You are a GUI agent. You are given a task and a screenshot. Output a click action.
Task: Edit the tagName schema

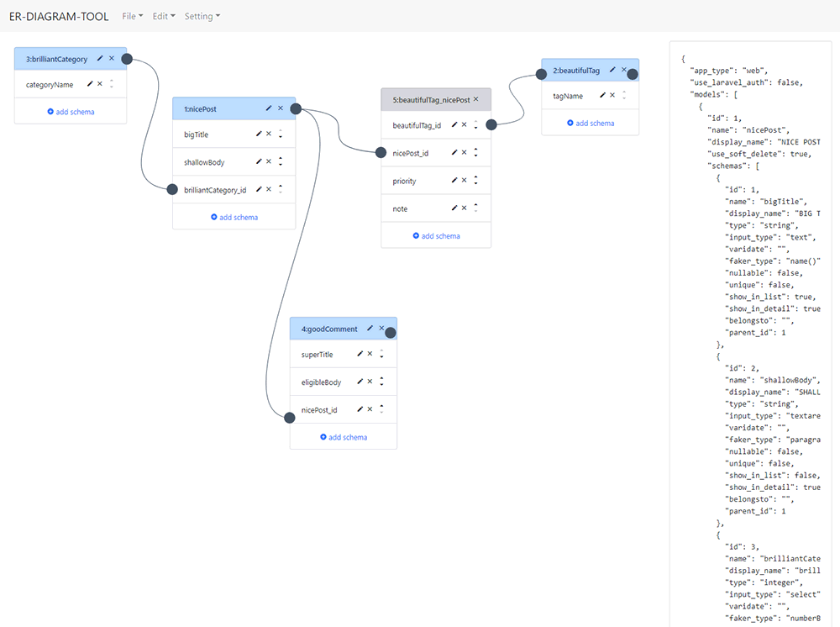pyautogui.click(x=602, y=95)
